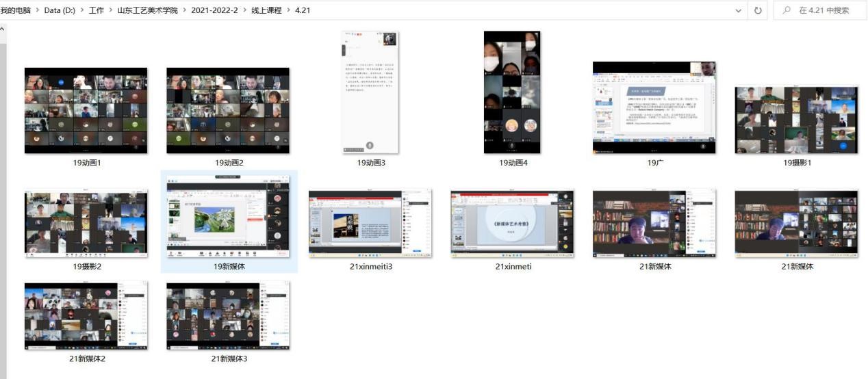Select the 19广 file thumbnail

(654, 107)
